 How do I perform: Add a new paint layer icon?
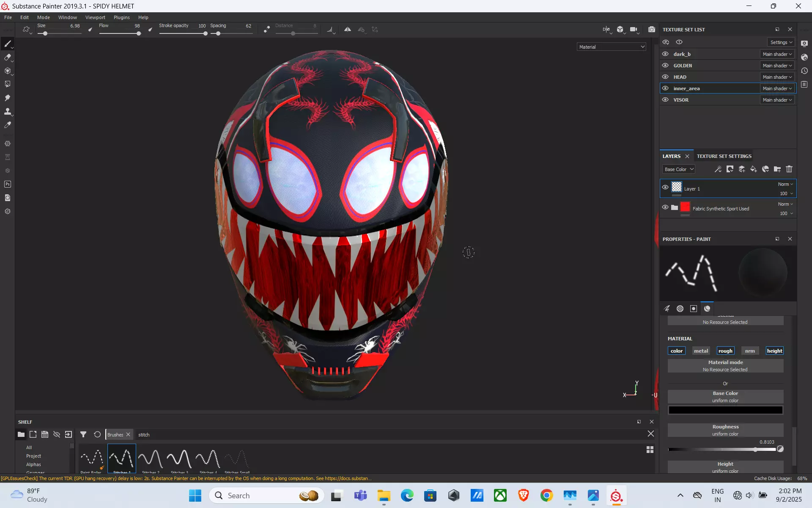[x=742, y=169]
